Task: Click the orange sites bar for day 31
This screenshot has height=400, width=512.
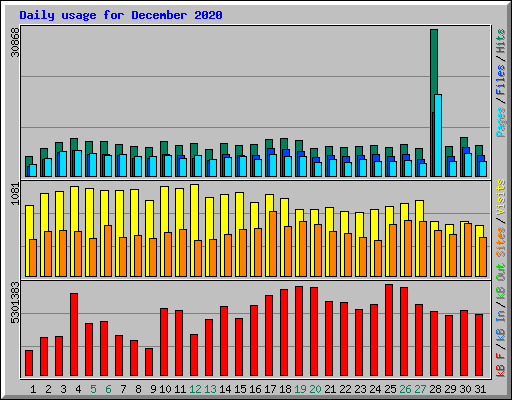Action: [x=483, y=257]
